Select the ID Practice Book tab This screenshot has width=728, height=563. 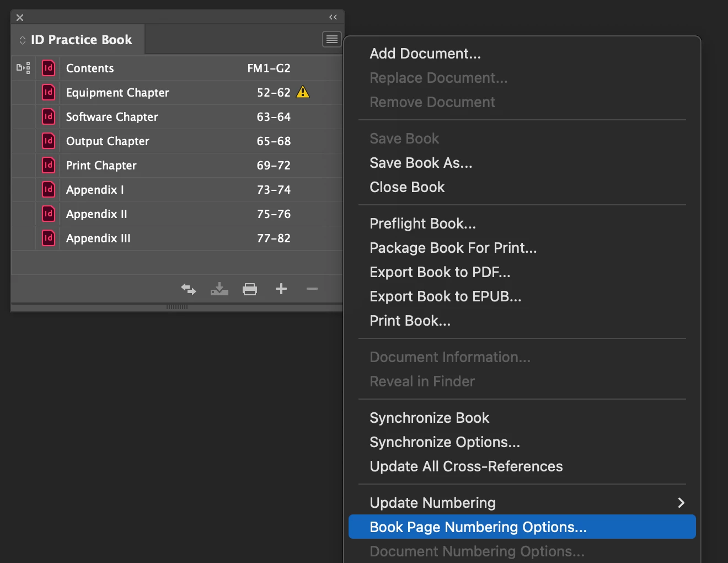78,39
